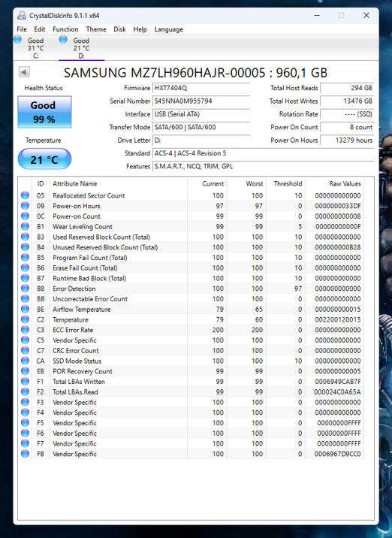Screen dimensions: 392x538
Task: Click the Standard field ACS-4
Action: (x=263, y=153)
